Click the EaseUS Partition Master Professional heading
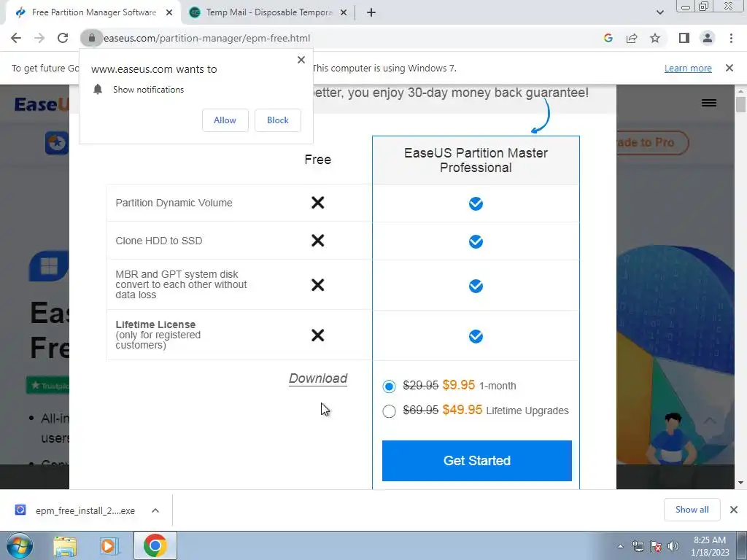The width and height of the screenshot is (747, 560). (476, 160)
